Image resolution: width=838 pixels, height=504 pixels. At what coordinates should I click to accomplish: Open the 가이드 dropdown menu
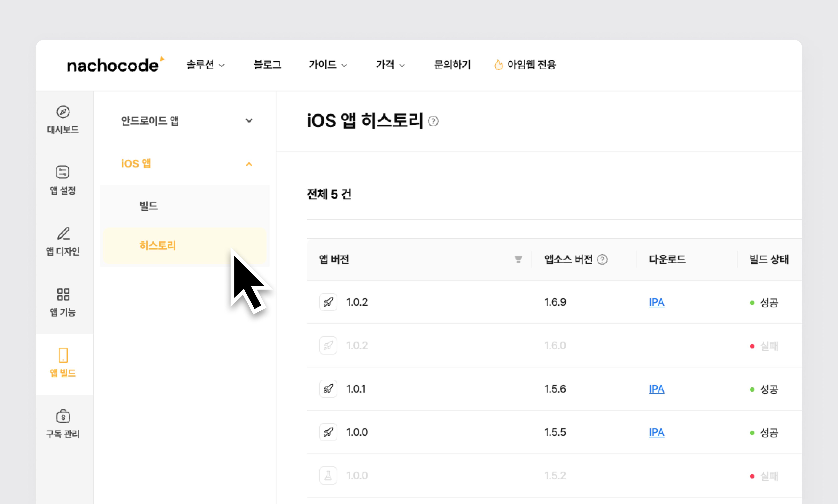(x=328, y=65)
